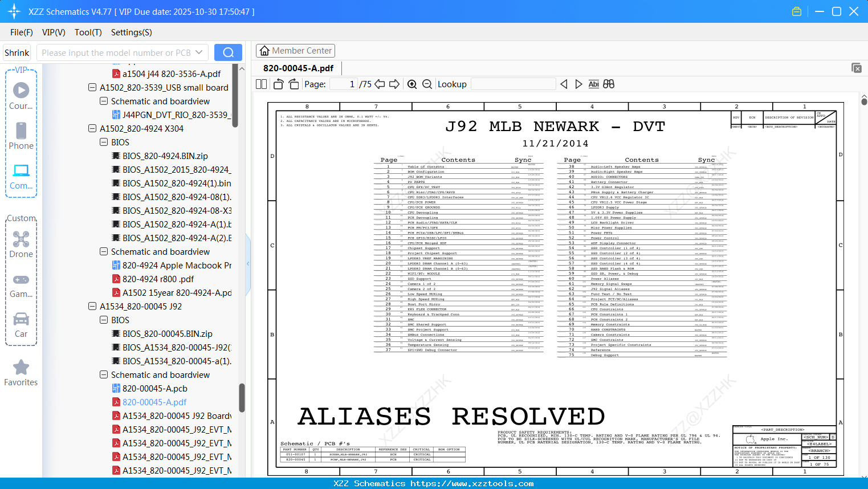The image size is (868, 489).
Task: Collapse Schematic and boardview under A1534_820-00045 J92
Action: pos(104,374)
